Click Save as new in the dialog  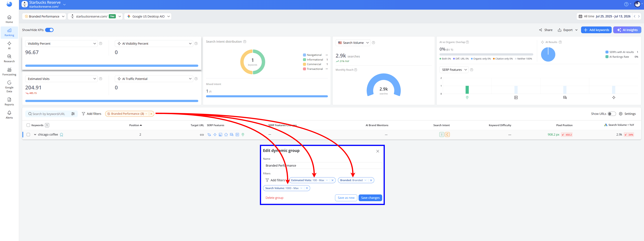346,198
